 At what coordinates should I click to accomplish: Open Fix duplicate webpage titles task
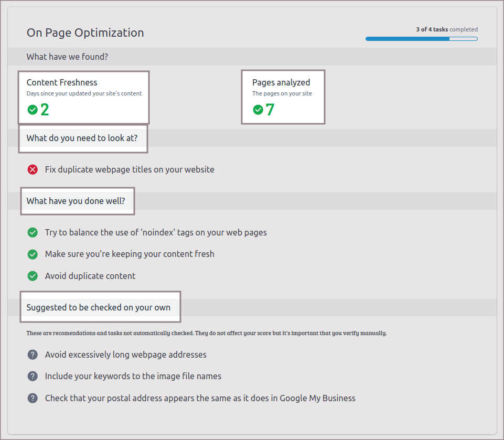pos(130,169)
